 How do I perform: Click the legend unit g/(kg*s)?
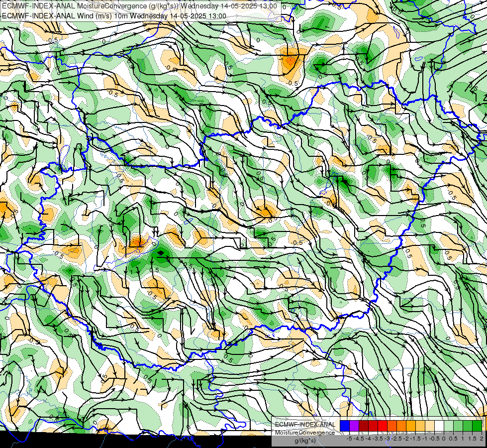pos(305,441)
